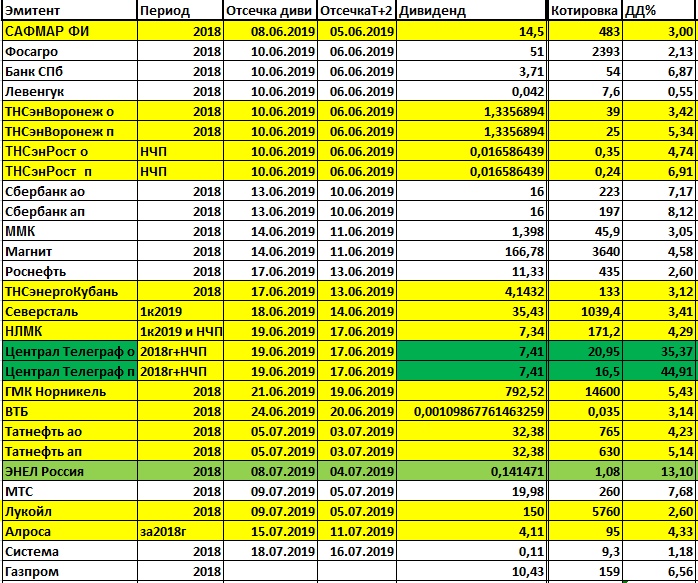Select the 16.07.2019 T+2 date cell
The image size is (698, 583).
357,551
